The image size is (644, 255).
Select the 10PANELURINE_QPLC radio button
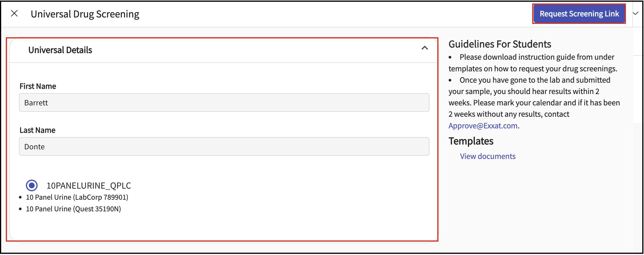(x=32, y=185)
